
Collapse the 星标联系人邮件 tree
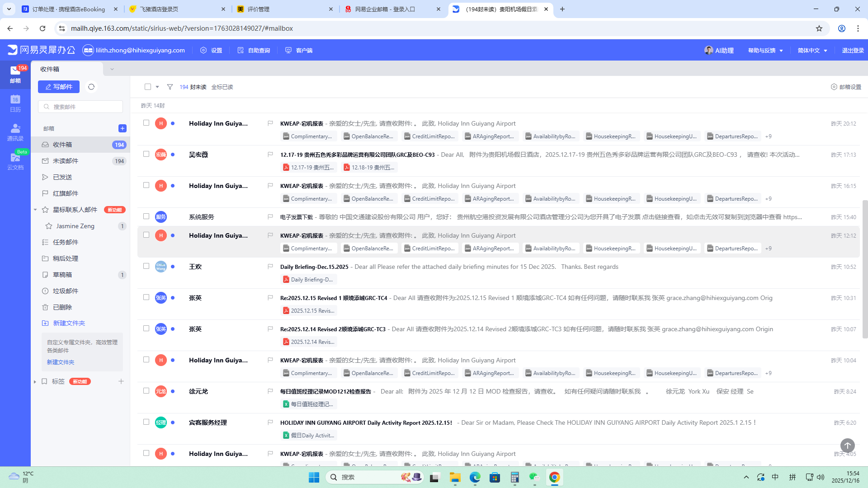pos(35,210)
